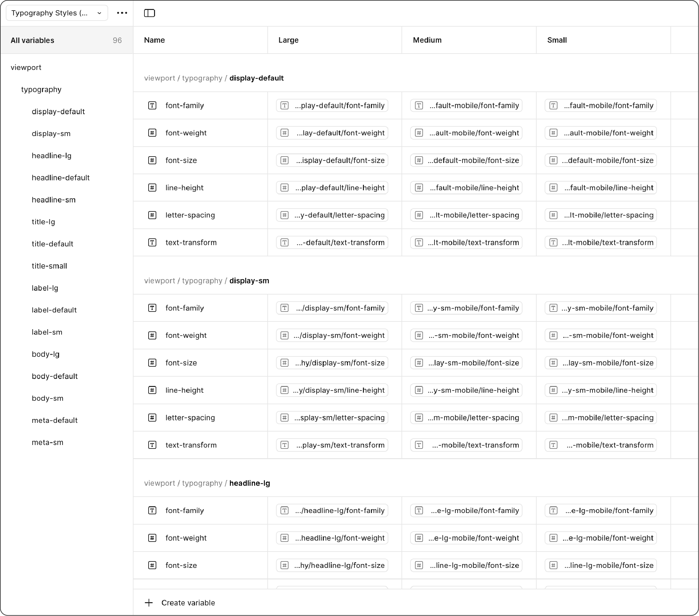The height and width of the screenshot is (616, 699).
Task: Select the body-default group
Action: click(x=54, y=376)
